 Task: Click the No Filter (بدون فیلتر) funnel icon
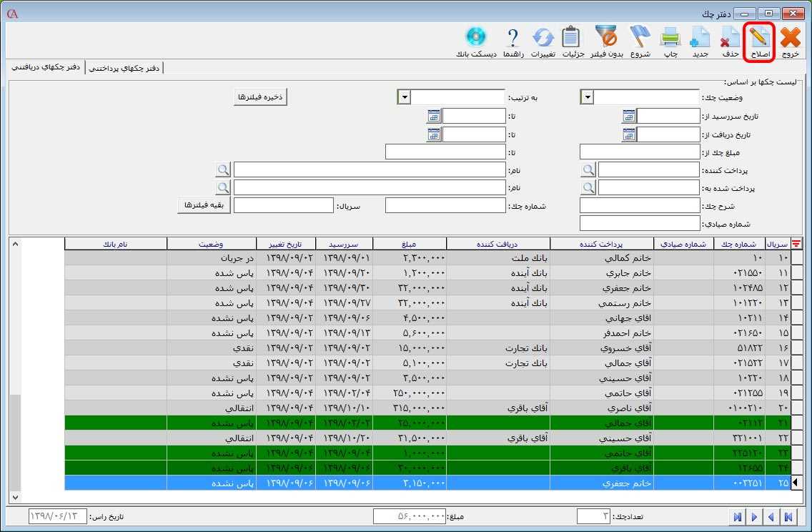[x=608, y=41]
